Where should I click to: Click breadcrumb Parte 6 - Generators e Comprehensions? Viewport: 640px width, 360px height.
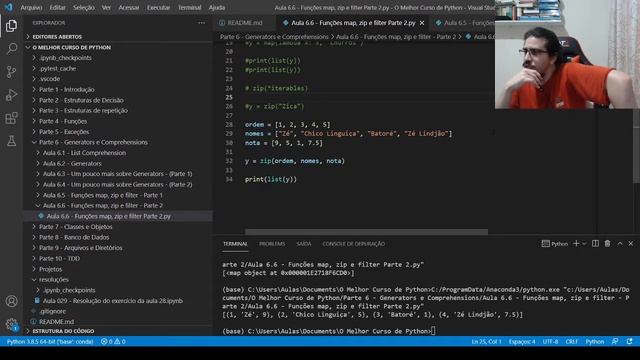pos(274,37)
